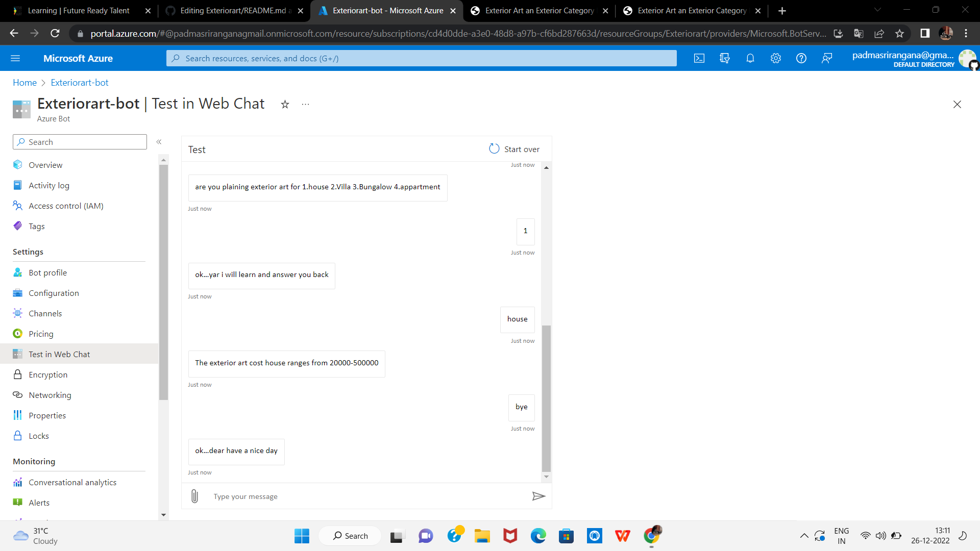
Task: Click the attachment paperclip icon
Action: [194, 496]
